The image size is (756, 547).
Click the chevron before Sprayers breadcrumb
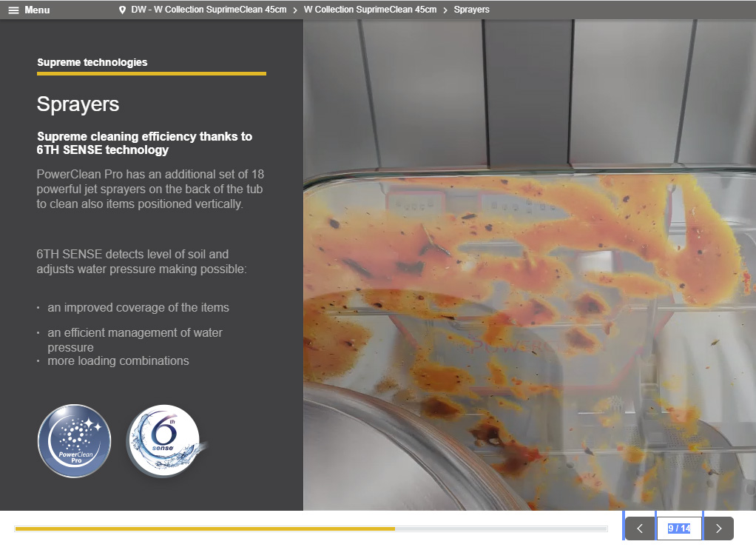click(x=445, y=10)
